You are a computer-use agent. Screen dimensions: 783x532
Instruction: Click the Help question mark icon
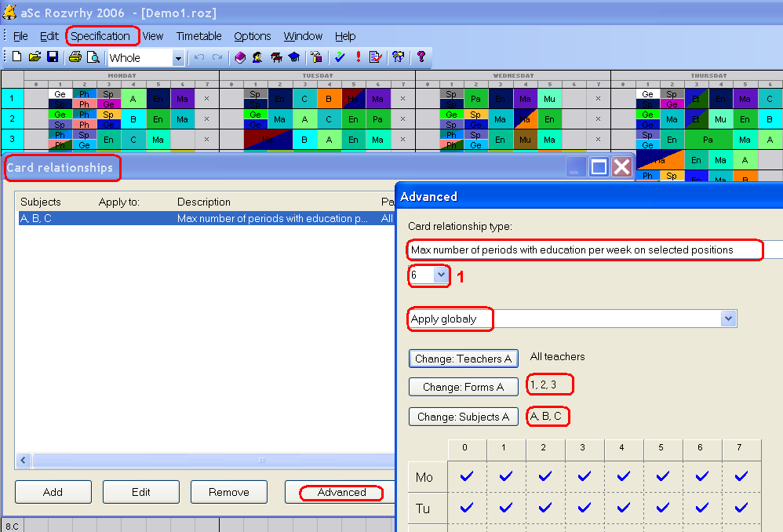pos(421,57)
